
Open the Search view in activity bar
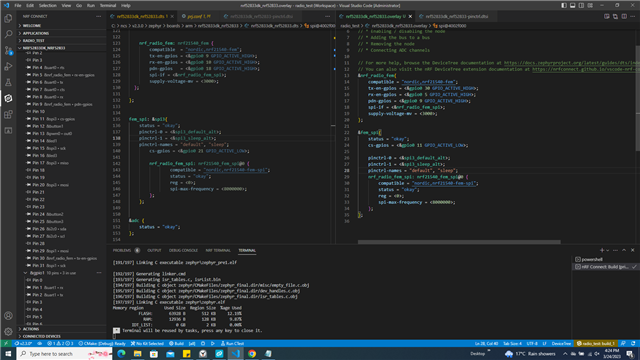click(8, 34)
